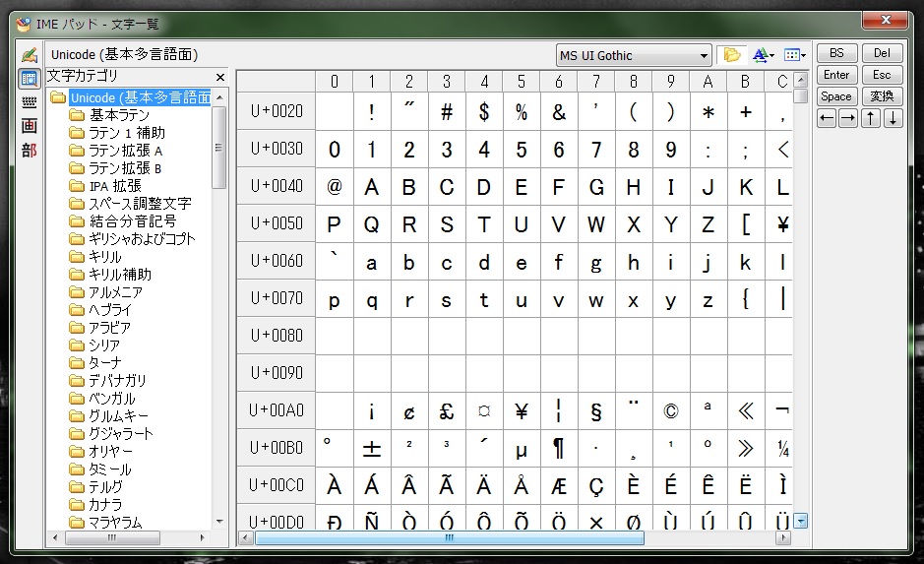This screenshot has width=924, height=564.
Task: Insert the section sign § character
Action: [595, 410]
